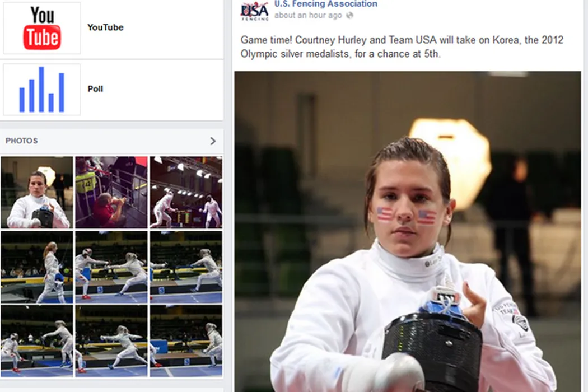
Task: Open bottom-middle thumbnail of fencer deep lunge
Action: (x=111, y=341)
